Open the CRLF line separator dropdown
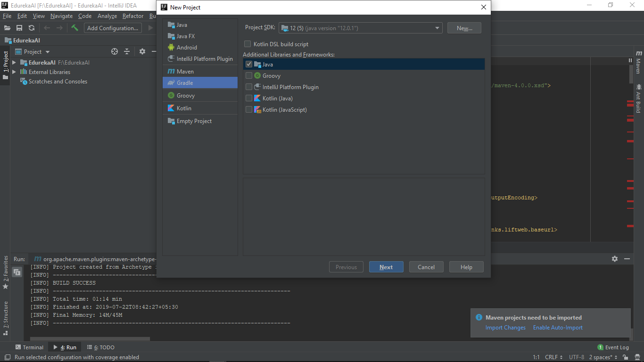Viewport: 644px width, 362px height. coord(554,357)
